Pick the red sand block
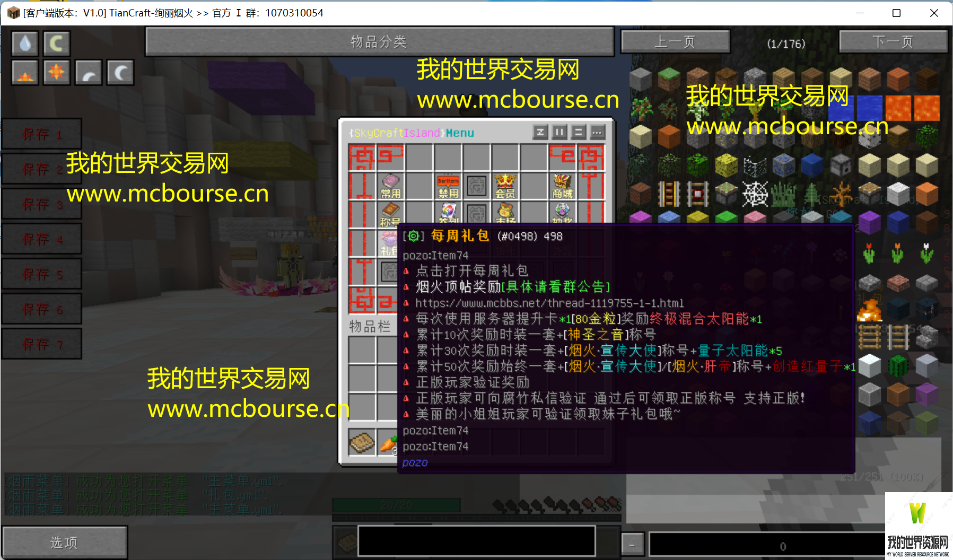 669,136
